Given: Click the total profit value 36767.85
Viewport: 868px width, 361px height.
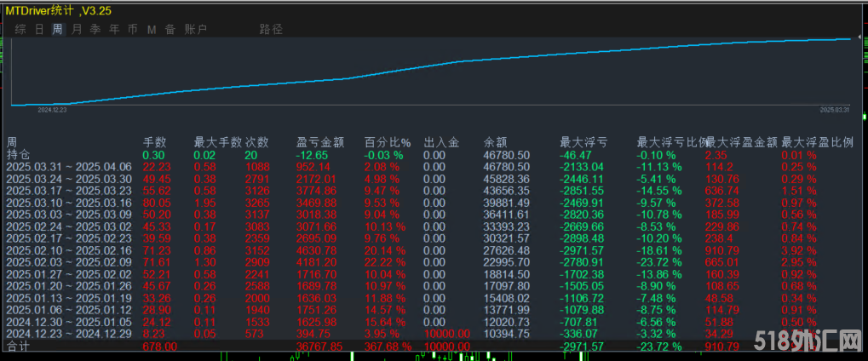Looking at the screenshot, I should click(x=319, y=347).
